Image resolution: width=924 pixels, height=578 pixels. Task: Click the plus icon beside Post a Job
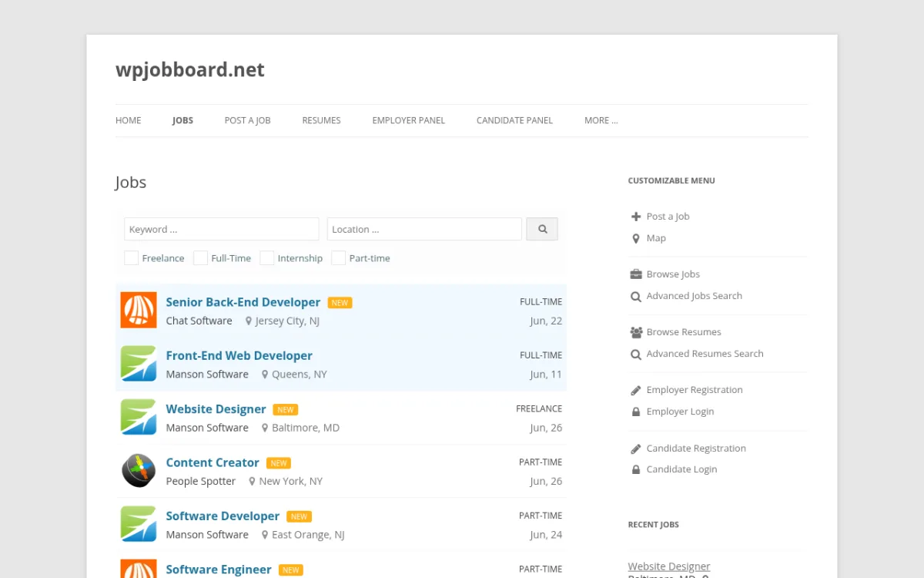pyautogui.click(x=636, y=217)
